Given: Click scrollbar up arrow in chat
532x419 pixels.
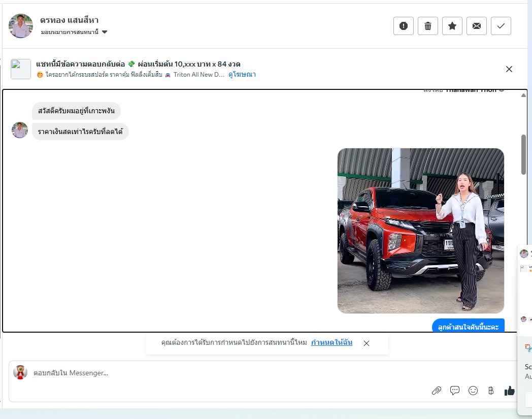Looking at the screenshot, I should coord(523,95).
